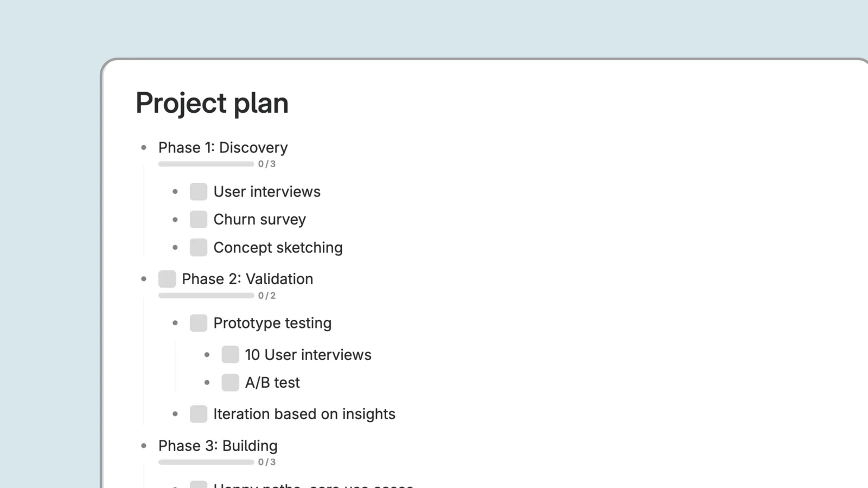Check the Concept sketching checkbox
The image size is (868, 488).
point(198,247)
